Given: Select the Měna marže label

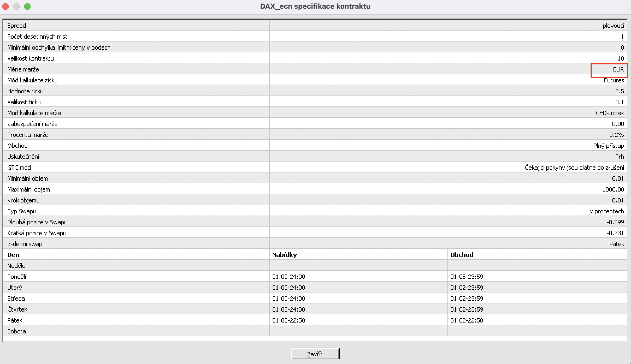Looking at the screenshot, I should 23,69.
